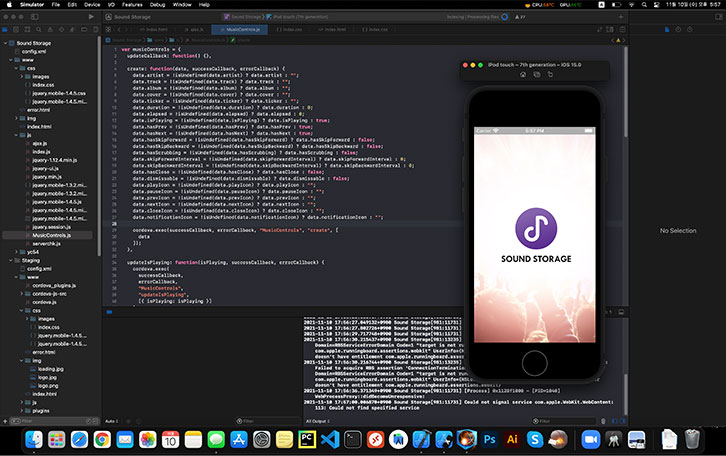Toggle the Xcode navigator sidebar
The height and width of the screenshot is (456, 726).
click(x=35, y=17)
